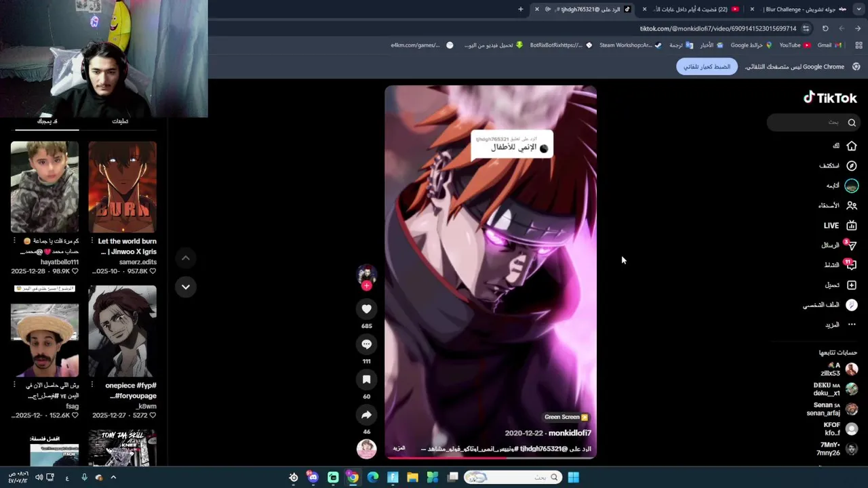Open Chrome apps grid in bookmarks bar
The height and width of the screenshot is (488, 868).
pos(857,45)
